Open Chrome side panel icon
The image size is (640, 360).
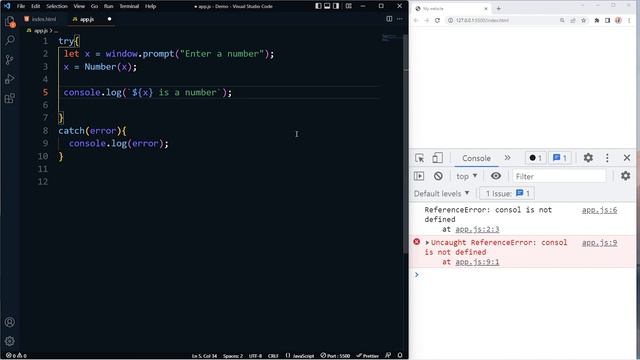(x=607, y=20)
